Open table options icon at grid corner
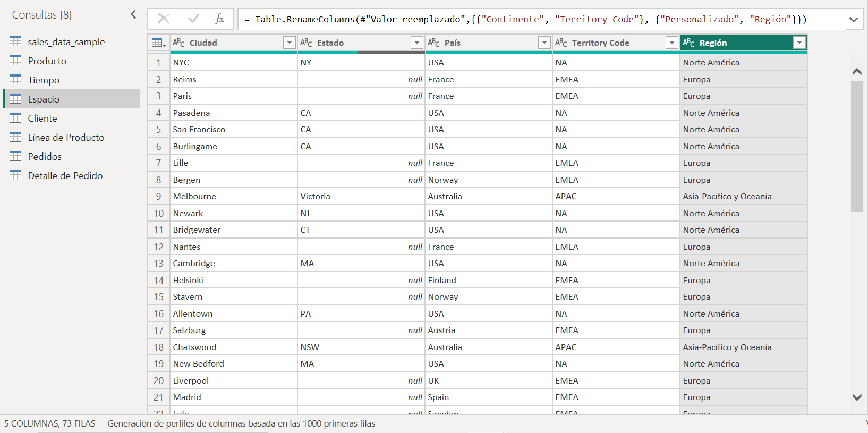 [x=159, y=43]
